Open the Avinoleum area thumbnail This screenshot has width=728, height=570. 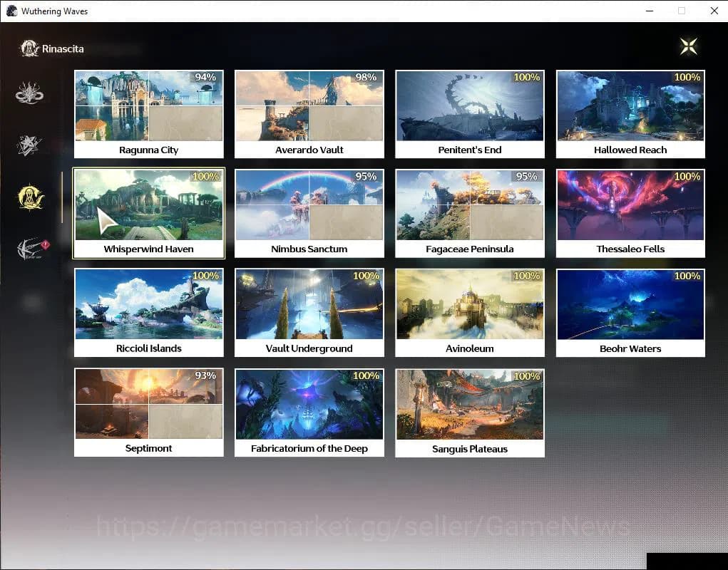(470, 305)
